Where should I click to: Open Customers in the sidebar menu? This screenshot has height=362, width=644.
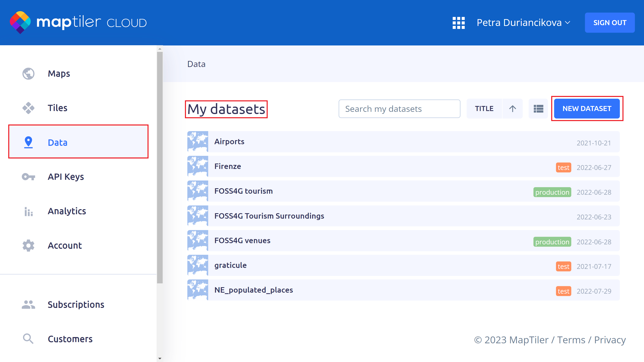click(x=70, y=339)
